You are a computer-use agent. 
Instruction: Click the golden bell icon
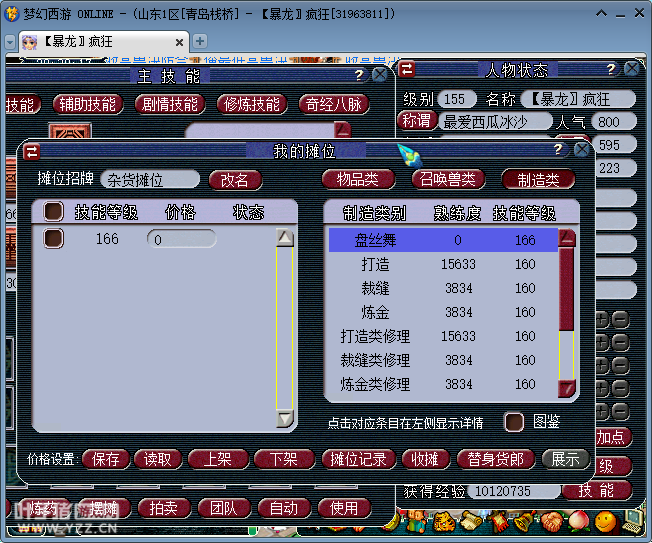pyautogui.click(x=526, y=522)
